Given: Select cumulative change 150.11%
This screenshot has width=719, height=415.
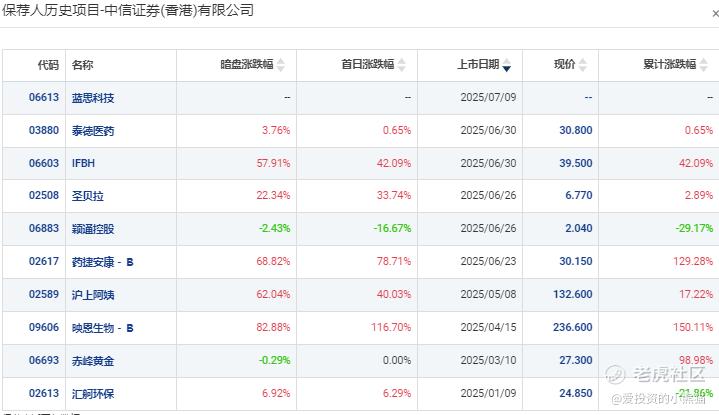Looking at the screenshot, I should pyautogui.click(x=693, y=327).
